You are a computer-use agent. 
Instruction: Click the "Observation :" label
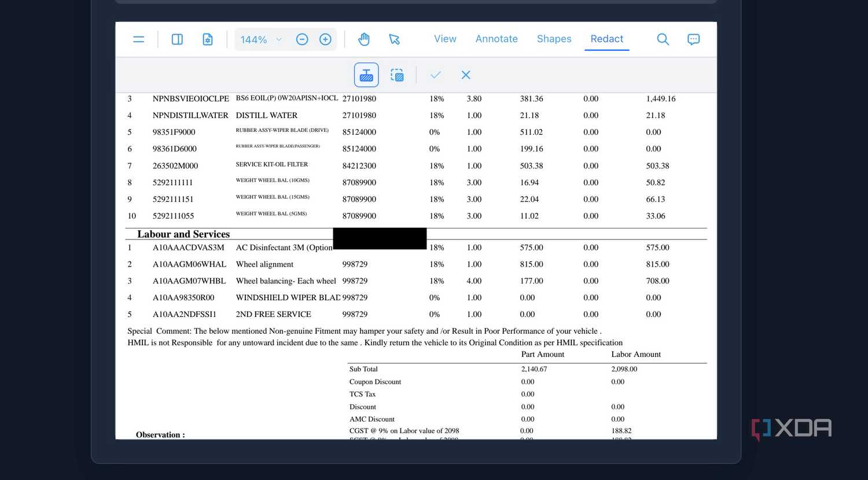click(160, 435)
